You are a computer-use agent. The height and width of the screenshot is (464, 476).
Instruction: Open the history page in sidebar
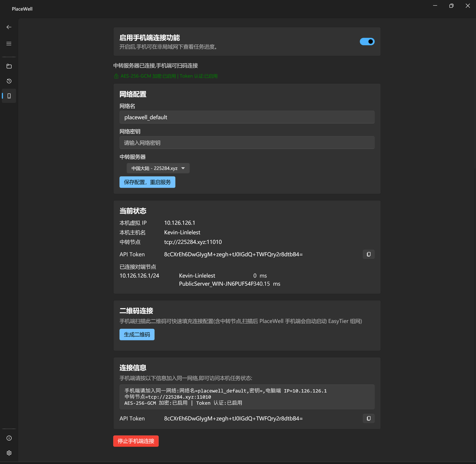point(9,81)
